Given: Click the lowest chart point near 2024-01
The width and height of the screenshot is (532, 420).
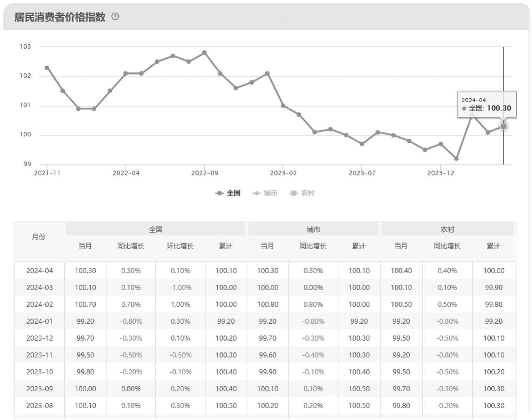Looking at the screenshot, I should pos(456,159).
